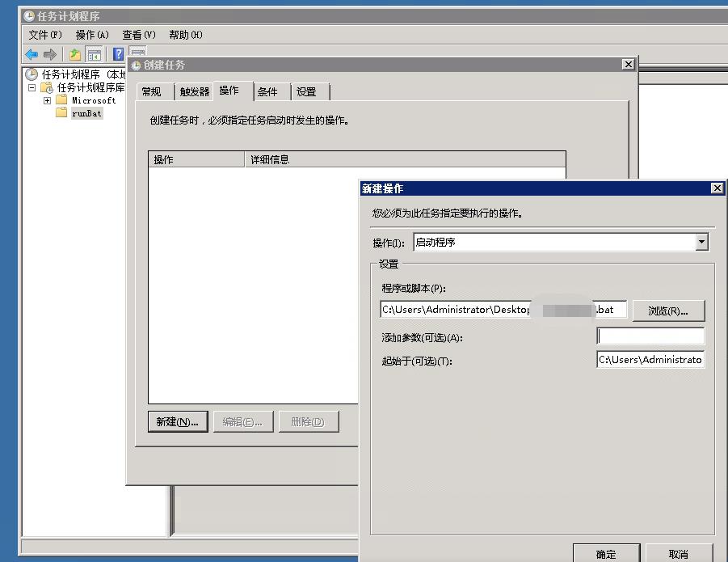Click the gray Forward arrow toolbar icon

[50, 54]
